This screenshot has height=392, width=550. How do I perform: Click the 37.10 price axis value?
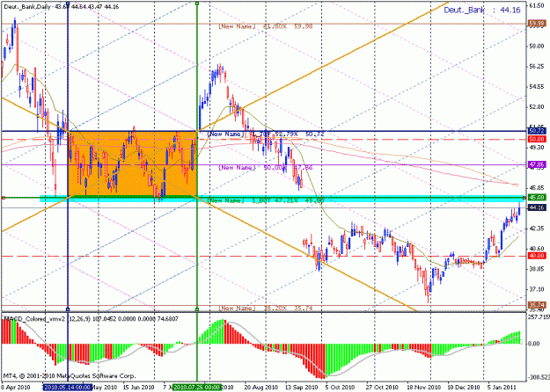pos(537,289)
